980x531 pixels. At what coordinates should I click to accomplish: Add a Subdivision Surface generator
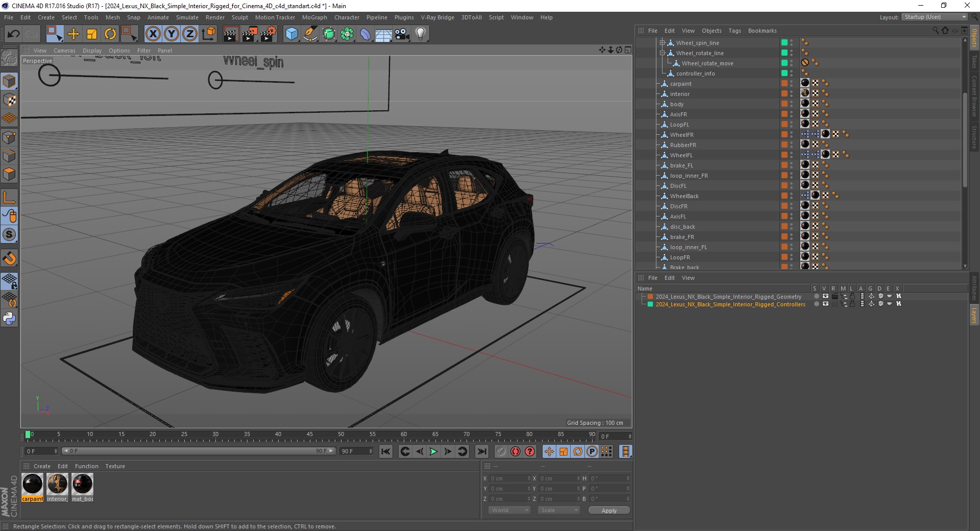329,34
